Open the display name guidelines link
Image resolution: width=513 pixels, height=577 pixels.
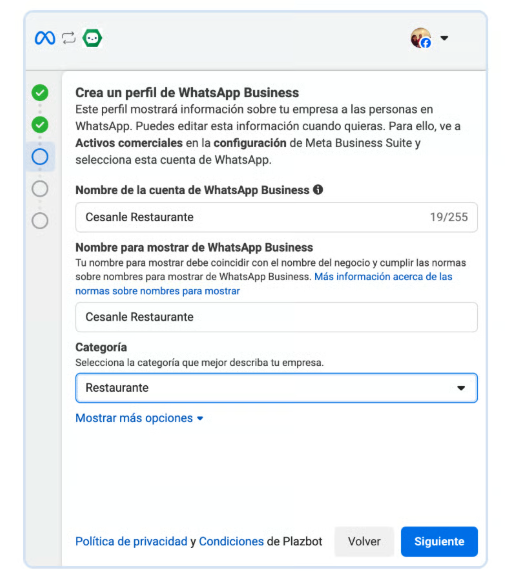pyautogui.click(x=264, y=284)
